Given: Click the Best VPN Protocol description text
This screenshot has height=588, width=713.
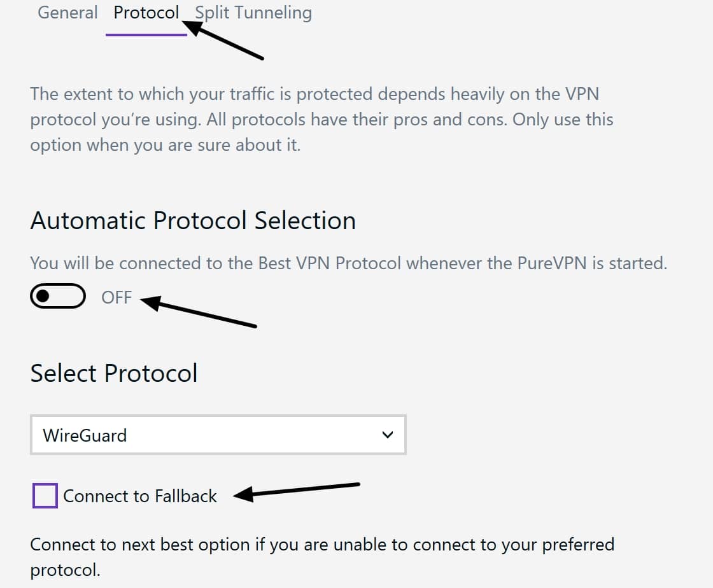Looking at the screenshot, I should [x=348, y=263].
